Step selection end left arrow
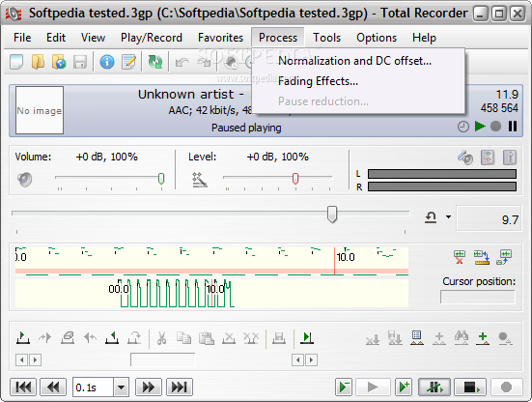 pos(298,359)
